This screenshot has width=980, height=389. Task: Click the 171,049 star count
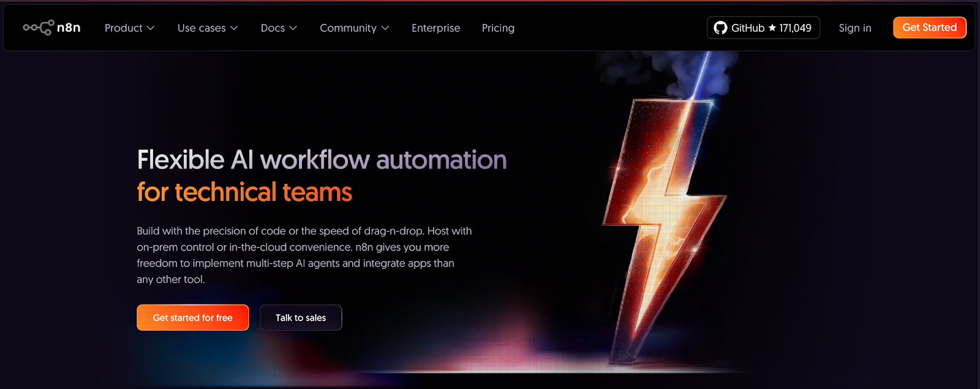pyautogui.click(x=795, y=28)
